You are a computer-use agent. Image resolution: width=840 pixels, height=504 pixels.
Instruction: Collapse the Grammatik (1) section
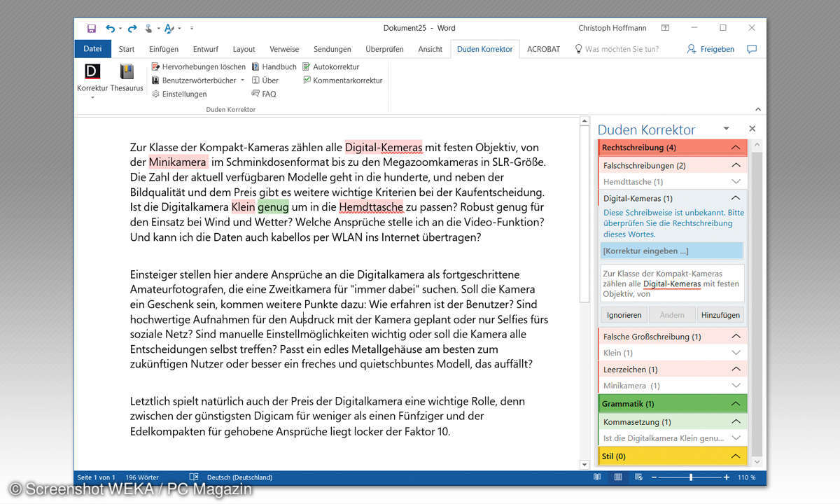(x=735, y=404)
